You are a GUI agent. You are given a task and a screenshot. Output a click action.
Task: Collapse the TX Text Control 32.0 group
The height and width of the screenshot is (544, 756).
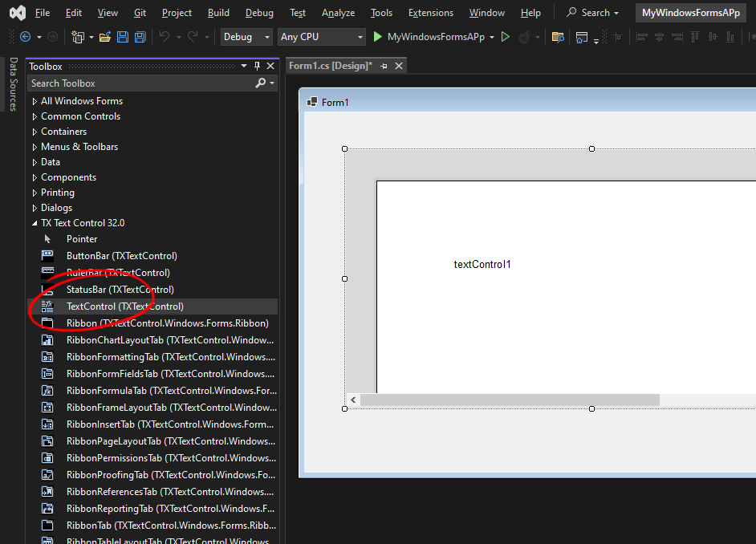pyautogui.click(x=35, y=223)
